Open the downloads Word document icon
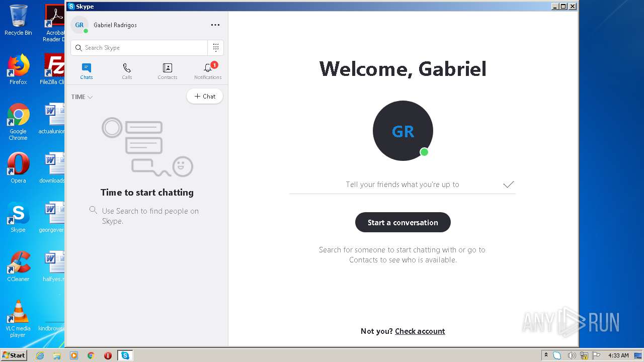This screenshot has height=362, width=644. click(x=53, y=168)
